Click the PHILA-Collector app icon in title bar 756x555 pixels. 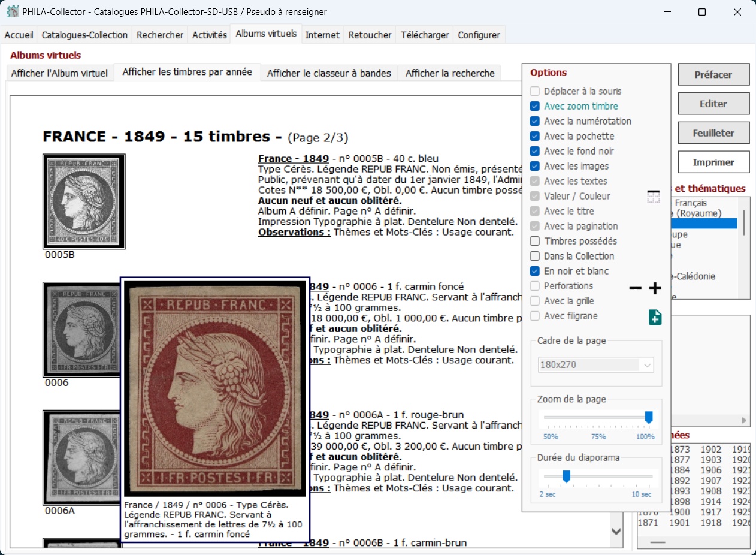pos(12,11)
